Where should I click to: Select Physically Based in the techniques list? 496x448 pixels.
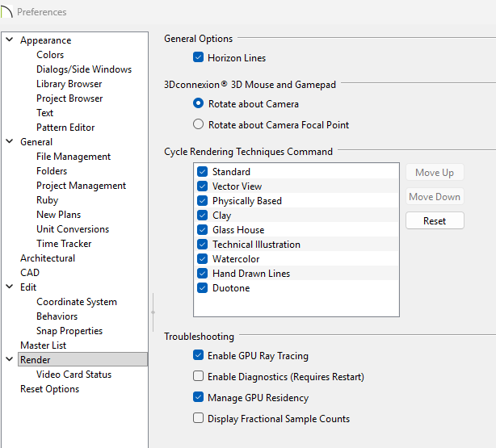246,201
